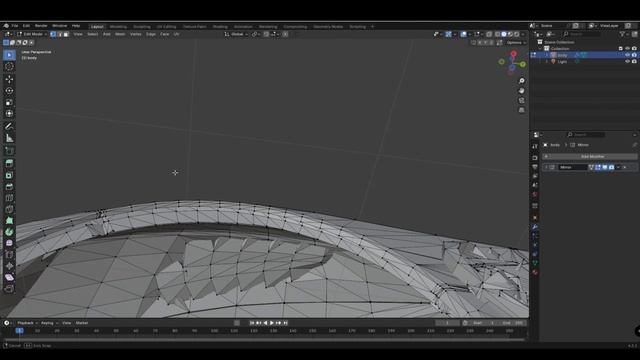640x360 pixels.
Task: Open the Render menu
Action: tap(41, 26)
